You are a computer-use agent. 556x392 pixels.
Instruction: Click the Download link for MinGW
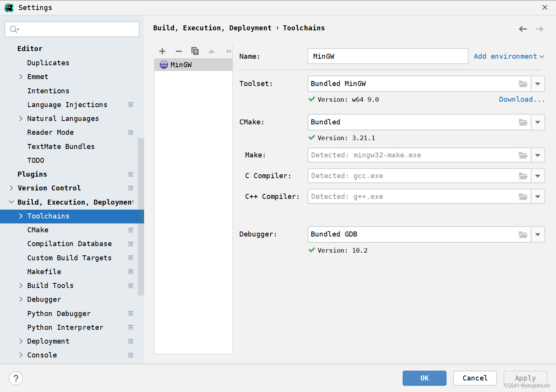521,99
